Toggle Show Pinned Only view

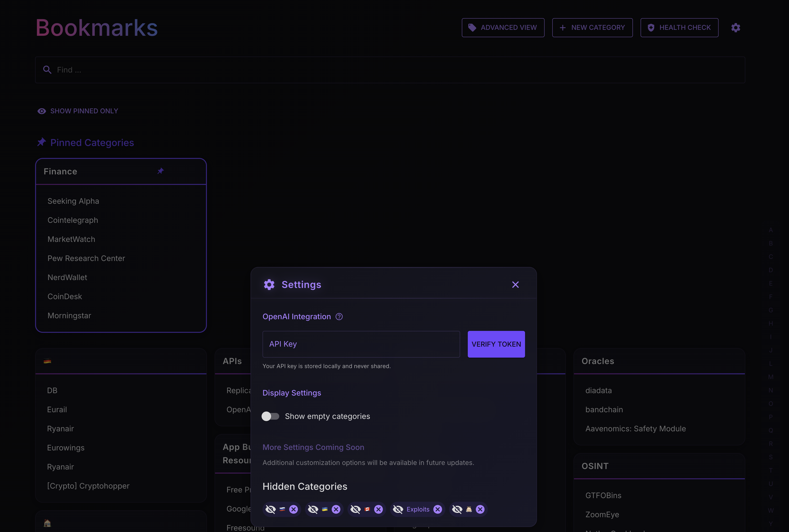[x=78, y=111]
